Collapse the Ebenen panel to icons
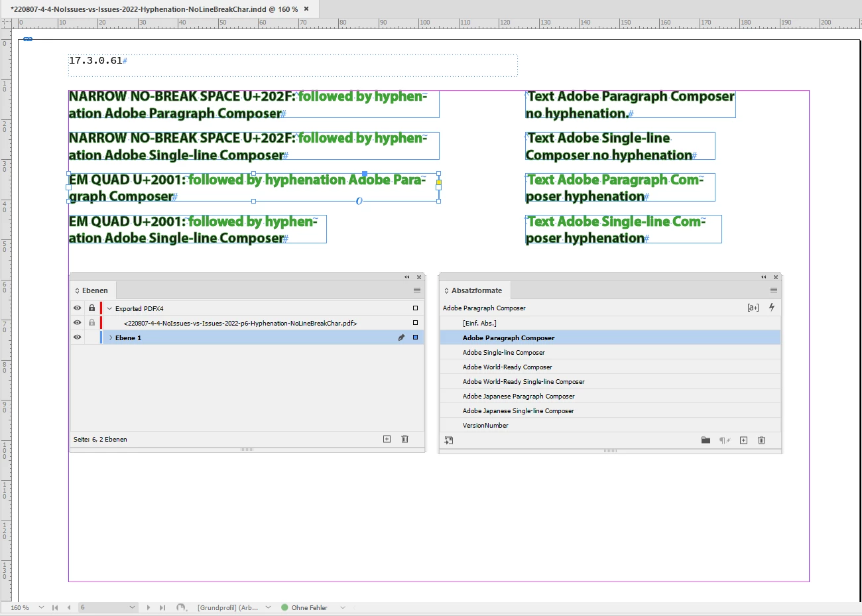The height and width of the screenshot is (616, 862). (x=407, y=277)
